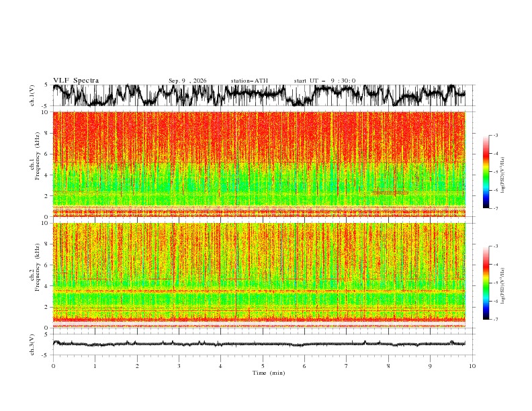Viewport: 532px width, 411px height.
Task: Click the red band near 2 kHz in ch.1 at minute 8
Action: click(390, 193)
